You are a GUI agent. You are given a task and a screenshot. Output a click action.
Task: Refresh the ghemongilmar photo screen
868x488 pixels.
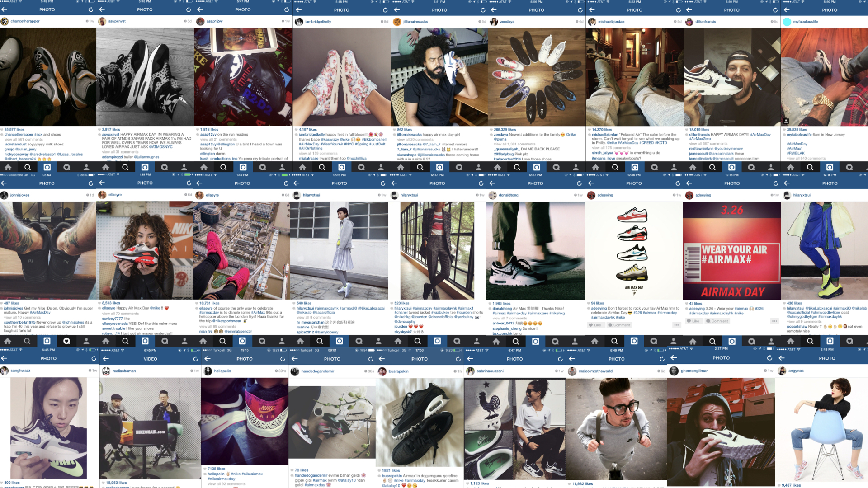[769, 358]
